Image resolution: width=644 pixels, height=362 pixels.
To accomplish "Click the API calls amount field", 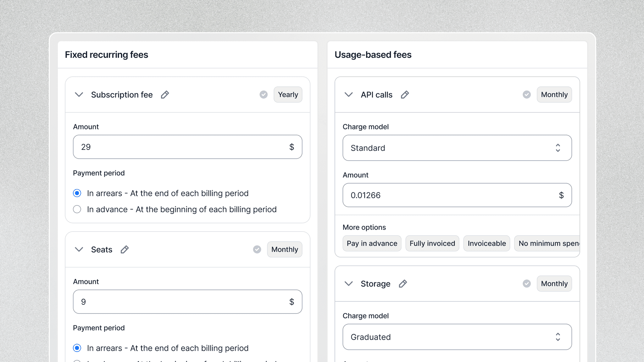I will pyautogui.click(x=450, y=195).
